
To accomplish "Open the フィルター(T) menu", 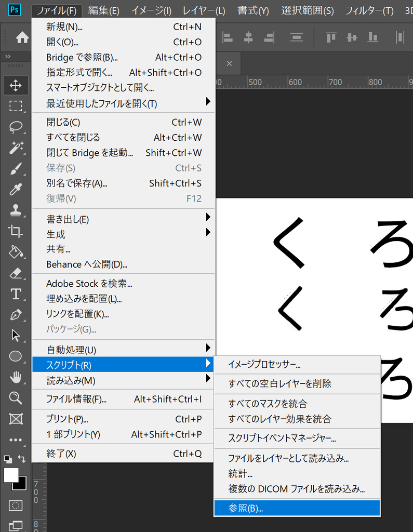I will [369, 10].
